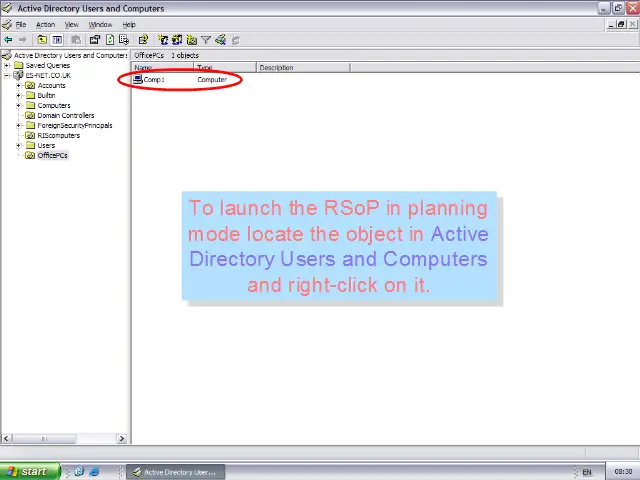Click the tree pane horizontal scrollbar thumb

pos(44,439)
